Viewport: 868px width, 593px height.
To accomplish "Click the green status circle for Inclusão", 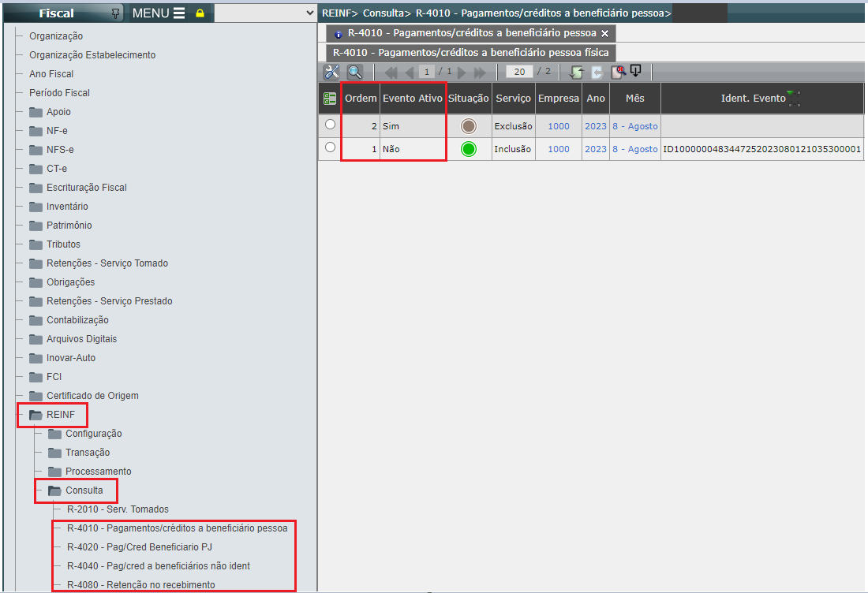I will (x=469, y=149).
